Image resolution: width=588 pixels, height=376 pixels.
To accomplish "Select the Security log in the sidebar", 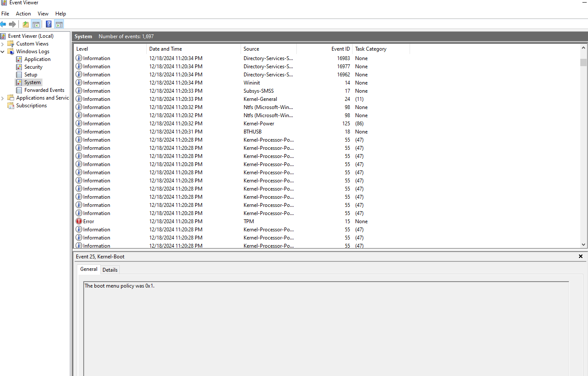I will (x=33, y=67).
